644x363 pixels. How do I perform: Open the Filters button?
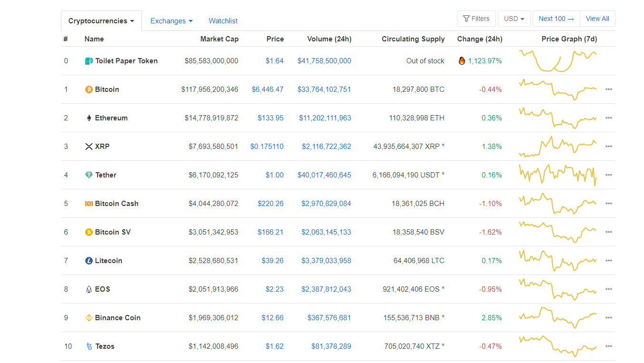[476, 19]
